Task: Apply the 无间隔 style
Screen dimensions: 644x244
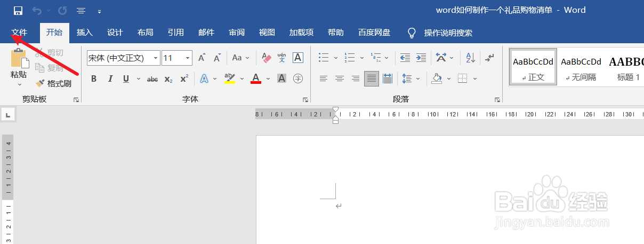Action: click(x=581, y=67)
